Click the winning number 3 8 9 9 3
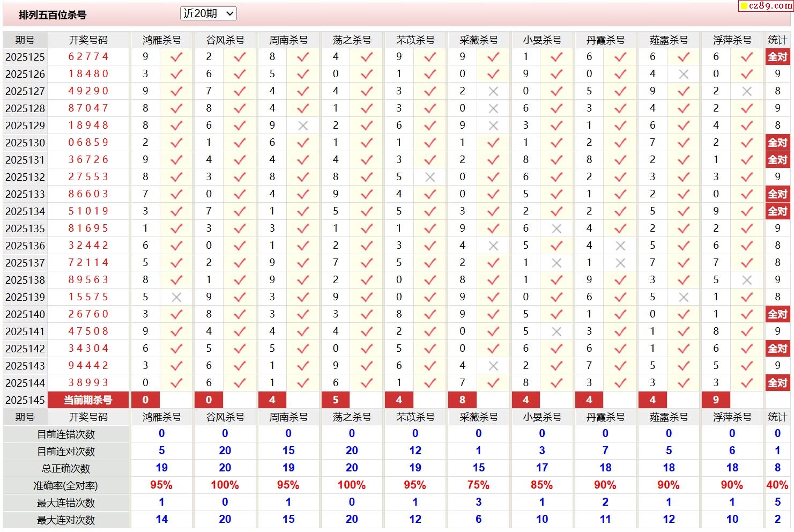The height and width of the screenshot is (532, 794). tap(88, 383)
